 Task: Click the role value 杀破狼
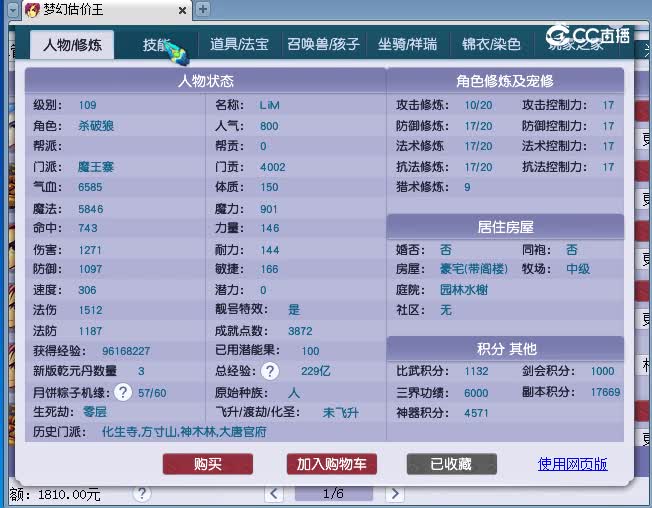click(96, 126)
